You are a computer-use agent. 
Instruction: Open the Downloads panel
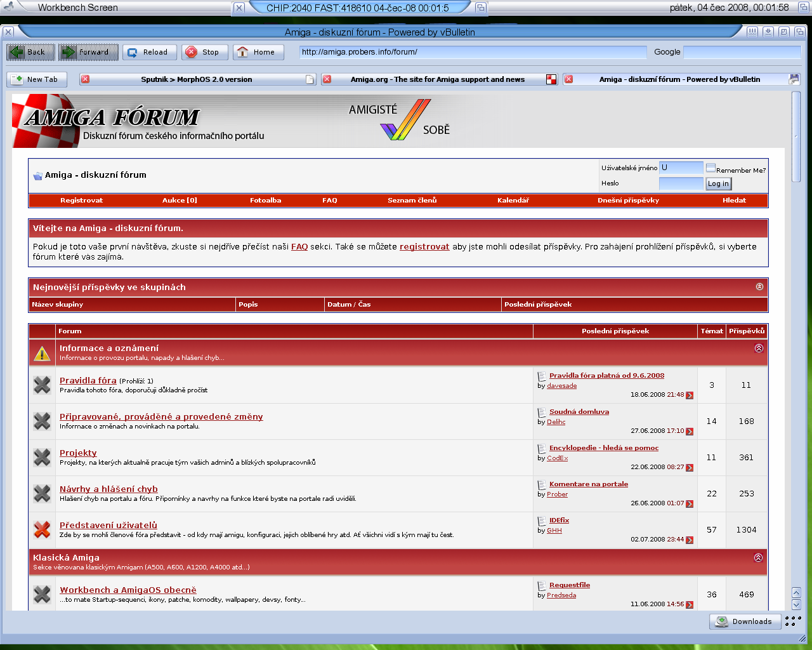(x=745, y=621)
